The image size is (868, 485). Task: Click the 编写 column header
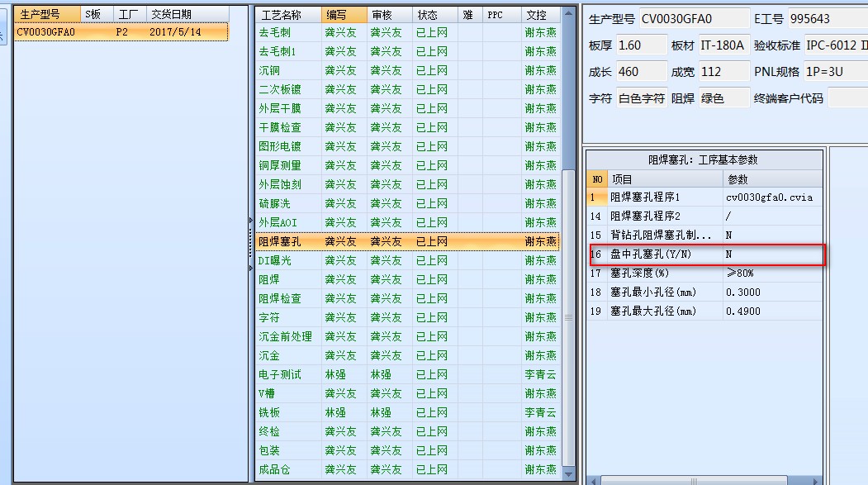(x=344, y=15)
